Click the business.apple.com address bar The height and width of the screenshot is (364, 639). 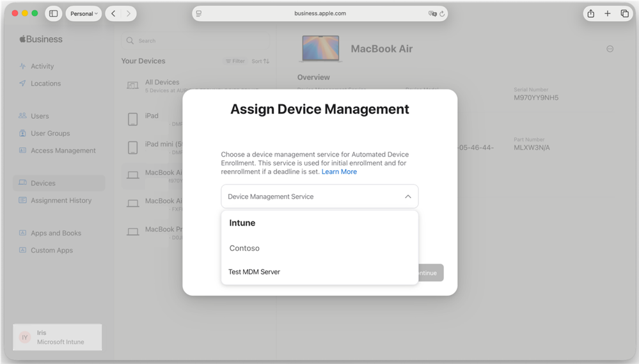click(x=320, y=13)
